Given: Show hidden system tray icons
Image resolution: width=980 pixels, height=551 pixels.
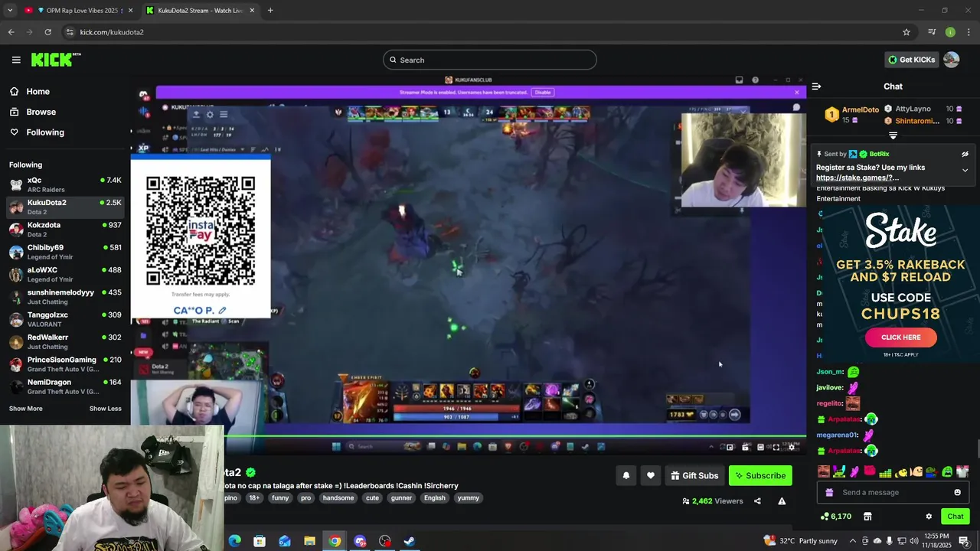Looking at the screenshot, I should [852, 541].
